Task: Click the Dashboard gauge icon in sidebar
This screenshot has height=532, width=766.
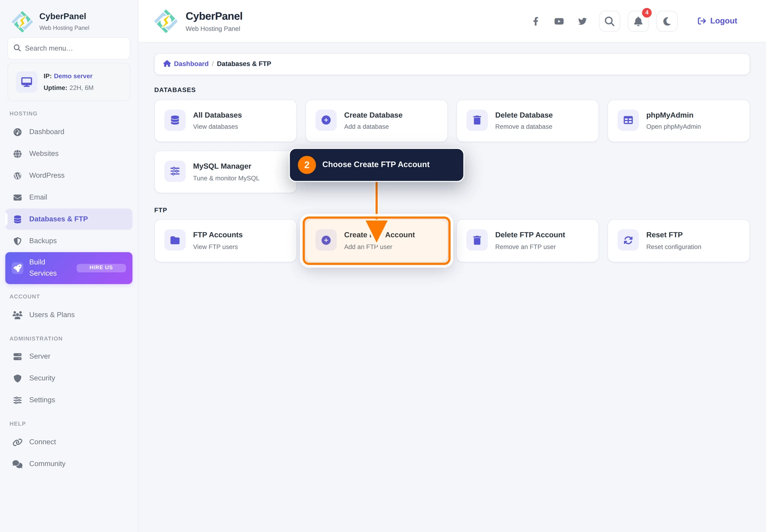Action: pos(18,132)
